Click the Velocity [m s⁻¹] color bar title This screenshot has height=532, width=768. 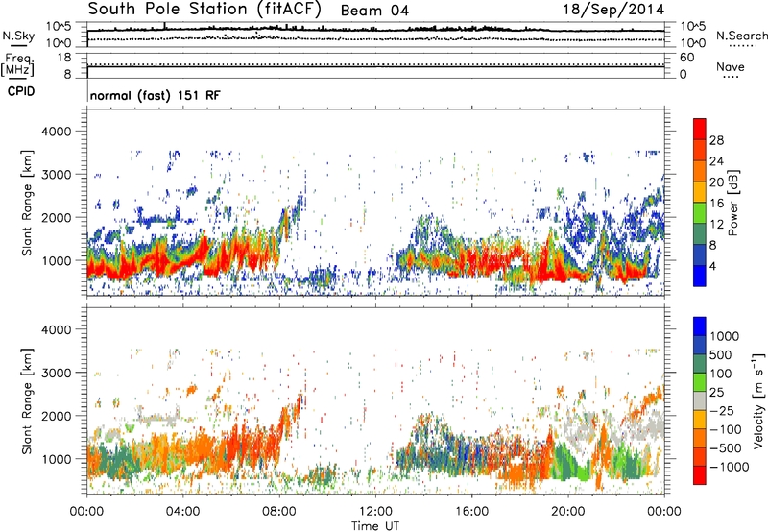click(x=758, y=400)
